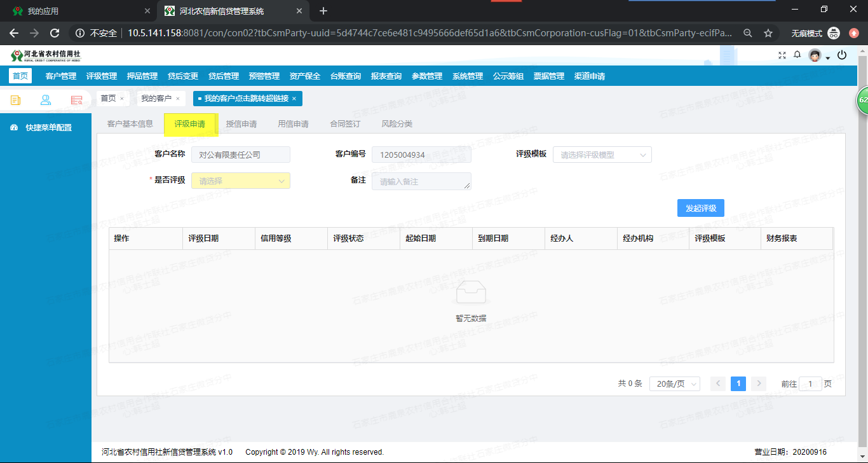Switch to the 授信申请 tab

tap(241, 123)
